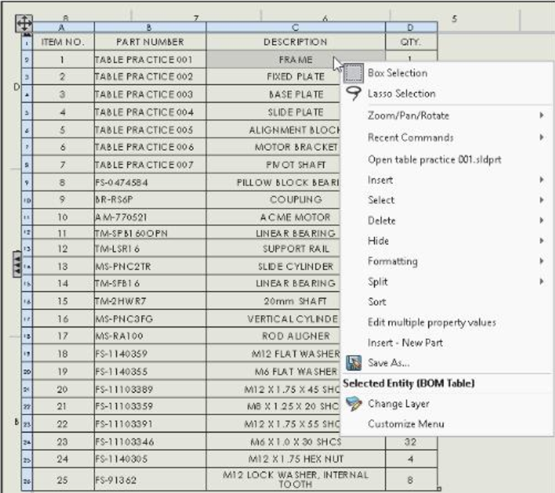This screenshot has height=493, width=555.
Task: Select the M12 LOCK WASHER, INTERNAL TOOTH cell
Action: tap(296, 480)
